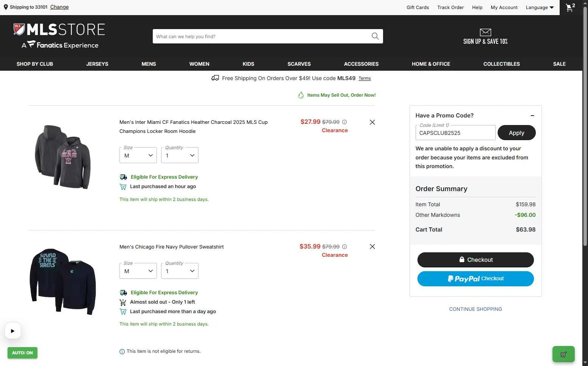Remove Chicago Fire sweatshirt with X icon

pyautogui.click(x=372, y=247)
